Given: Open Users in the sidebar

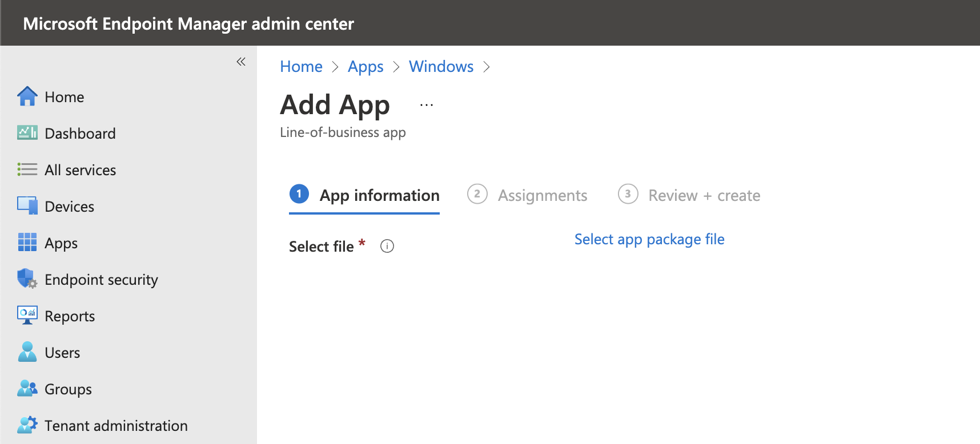Looking at the screenshot, I should pyautogui.click(x=62, y=353).
